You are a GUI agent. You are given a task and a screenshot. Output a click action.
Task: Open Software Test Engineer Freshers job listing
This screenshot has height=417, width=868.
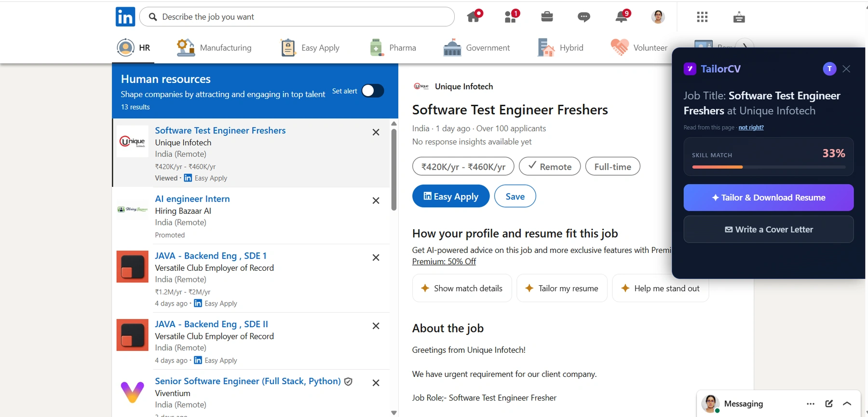click(x=220, y=130)
